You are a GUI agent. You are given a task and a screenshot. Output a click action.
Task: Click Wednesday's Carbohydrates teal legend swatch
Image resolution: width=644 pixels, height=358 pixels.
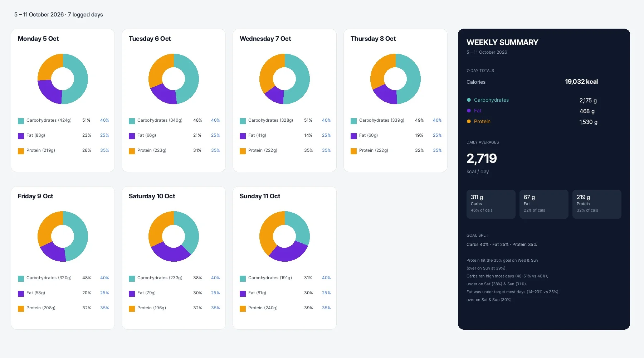click(x=243, y=121)
